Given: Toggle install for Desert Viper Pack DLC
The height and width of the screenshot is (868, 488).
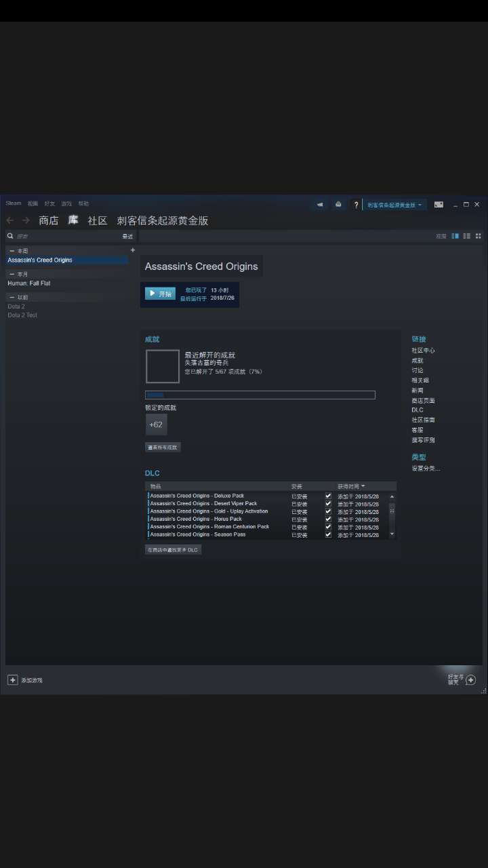Looking at the screenshot, I should [328, 504].
